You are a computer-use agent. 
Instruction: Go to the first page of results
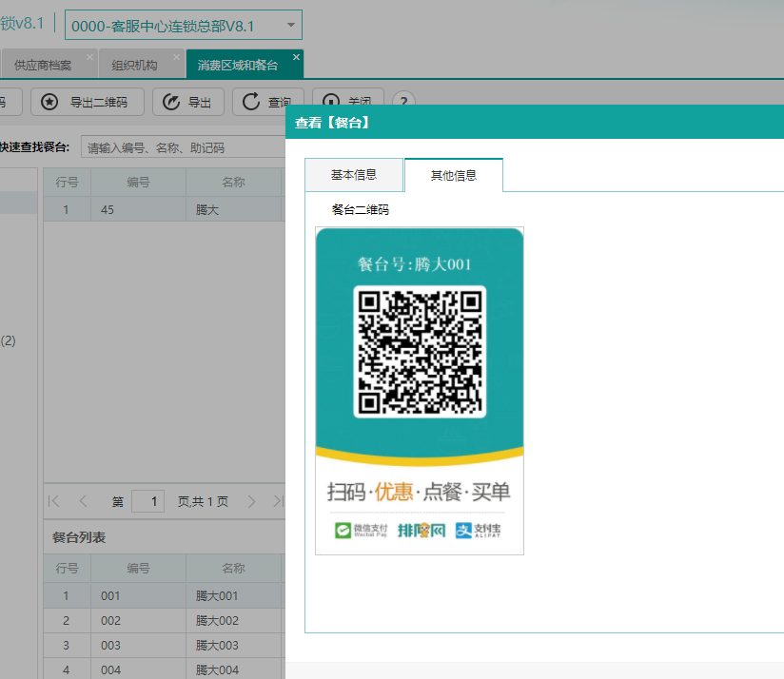tap(54, 501)
